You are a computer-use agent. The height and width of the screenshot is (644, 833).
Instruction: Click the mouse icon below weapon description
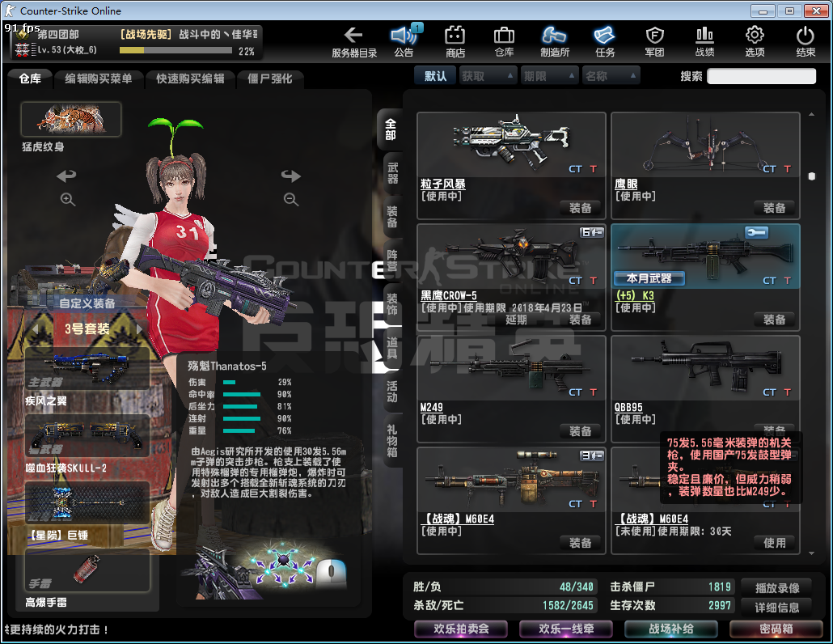click(332, 573)
